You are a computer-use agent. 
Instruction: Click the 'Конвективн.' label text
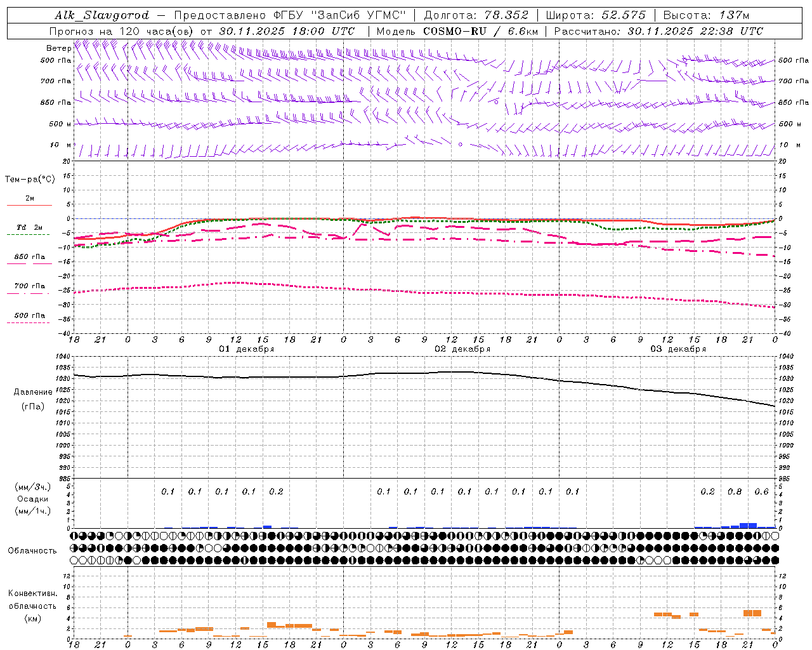click(x=32, y=594)
